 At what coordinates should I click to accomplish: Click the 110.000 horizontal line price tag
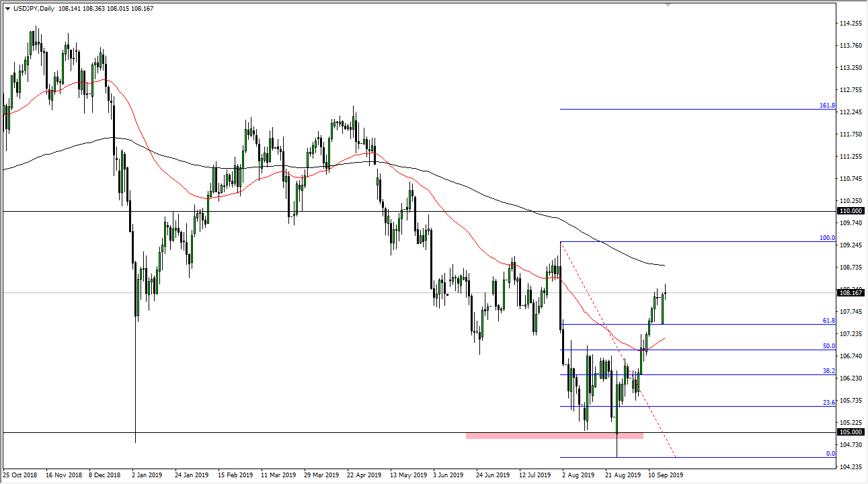(x=851, y=211)
